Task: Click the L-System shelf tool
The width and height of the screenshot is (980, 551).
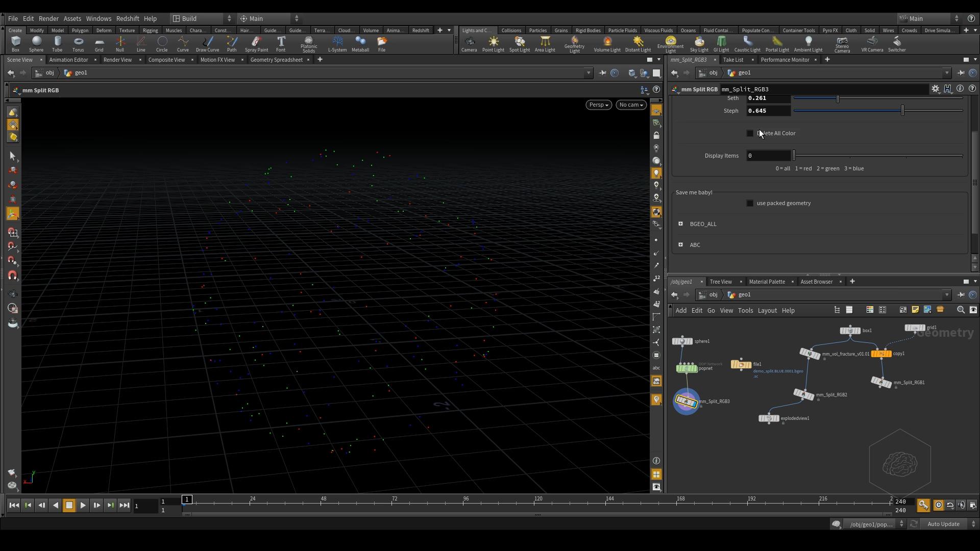Action: click(x=337, y=44)
